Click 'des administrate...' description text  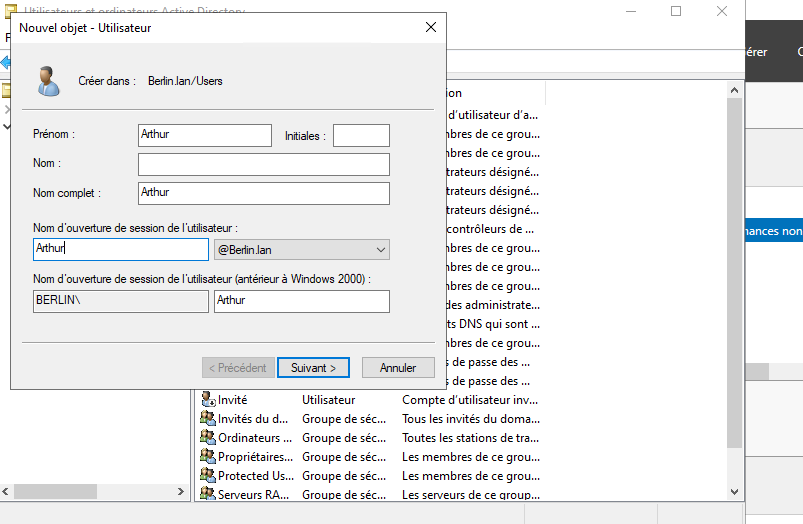point(493,305)
